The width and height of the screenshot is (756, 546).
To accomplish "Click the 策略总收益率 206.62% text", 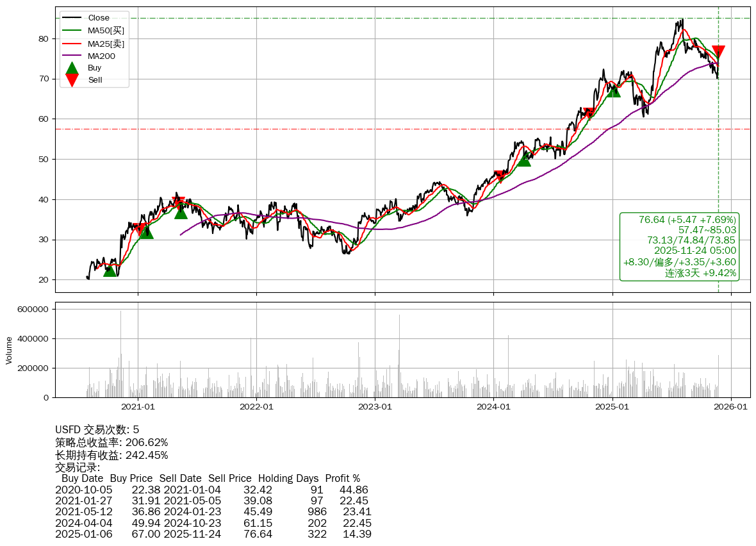I will (111, 442).
